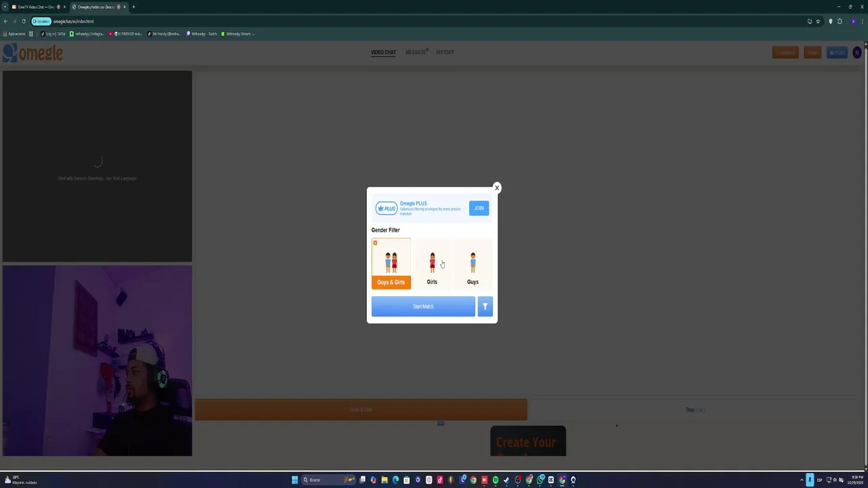Image resolution: width=868 pixels, height=488 pixels.
Task: Click the JOIN button for Omegle PLUS
Action: click(479, 208)
